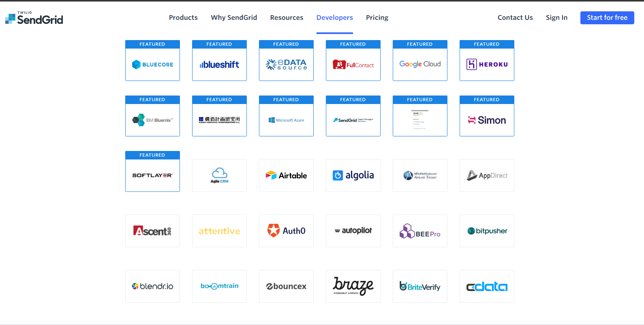Open the BriteVerify partner logo
Viewport: 644px width, 325px height.
(x=420, y=286)
